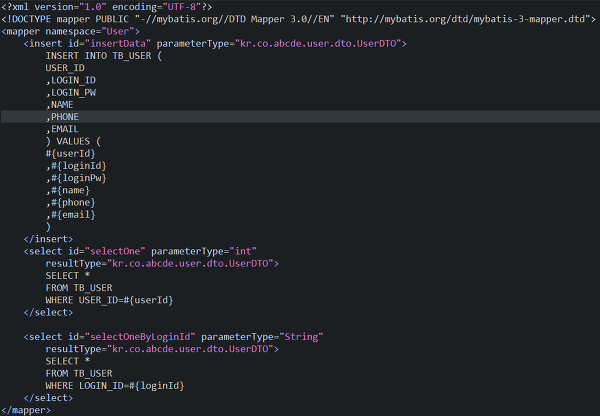The height and width of the screenshot is (416, 600).
Task: Click the ",#{name}" value line
Action: [x=68, y=190]
